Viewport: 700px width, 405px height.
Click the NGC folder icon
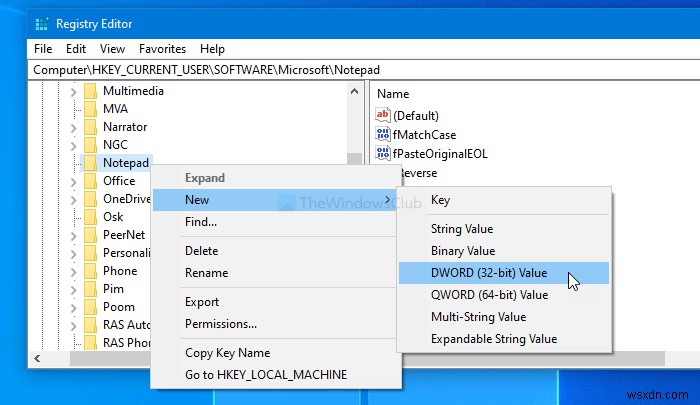tap(91, 145)
